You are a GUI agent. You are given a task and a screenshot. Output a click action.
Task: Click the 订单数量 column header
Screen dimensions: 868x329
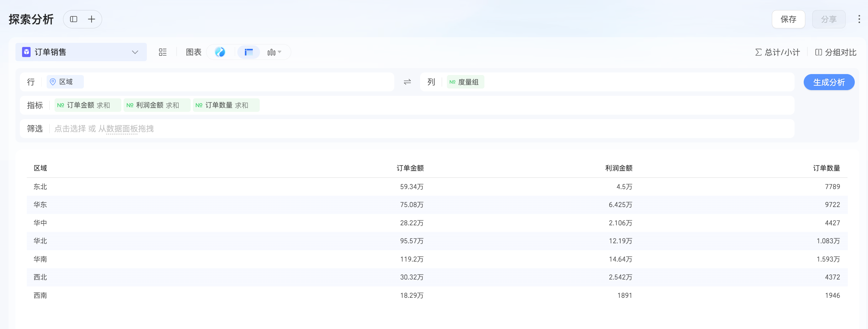click(x=827, y=168)
